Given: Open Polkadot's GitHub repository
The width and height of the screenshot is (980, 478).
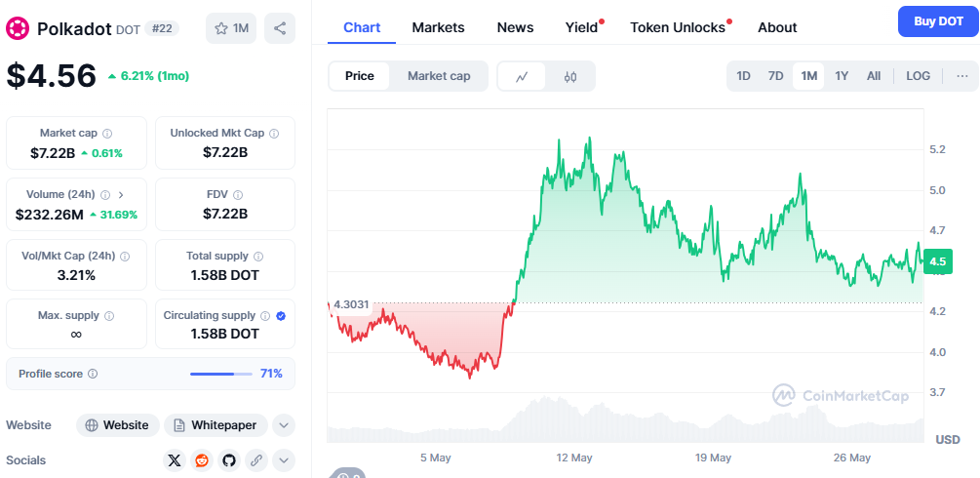Looking at the screenshot, I should tap(229, 460).
